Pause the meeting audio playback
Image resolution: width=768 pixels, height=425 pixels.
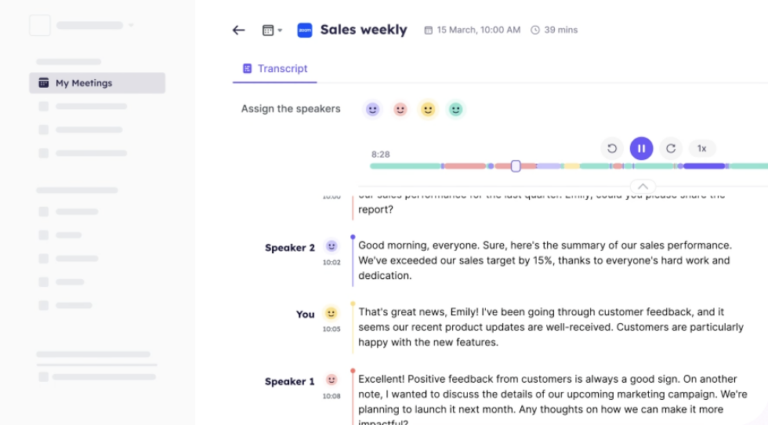coord(641,148)
